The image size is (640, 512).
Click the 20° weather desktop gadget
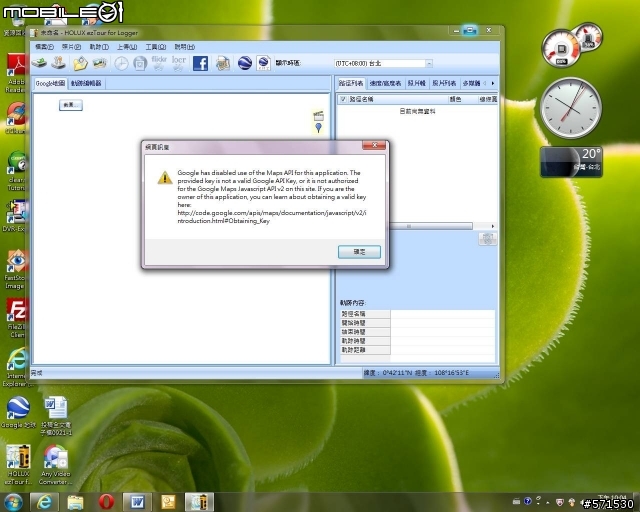[571, 162]
